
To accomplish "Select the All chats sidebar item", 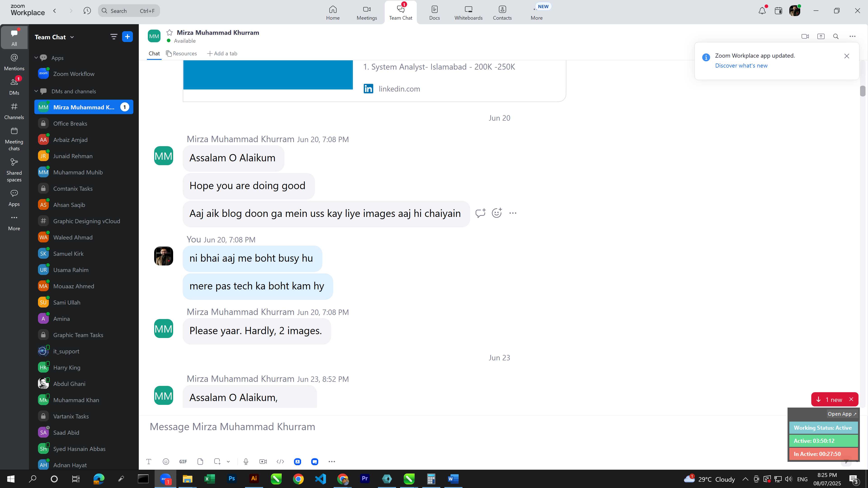I will 14,37.
